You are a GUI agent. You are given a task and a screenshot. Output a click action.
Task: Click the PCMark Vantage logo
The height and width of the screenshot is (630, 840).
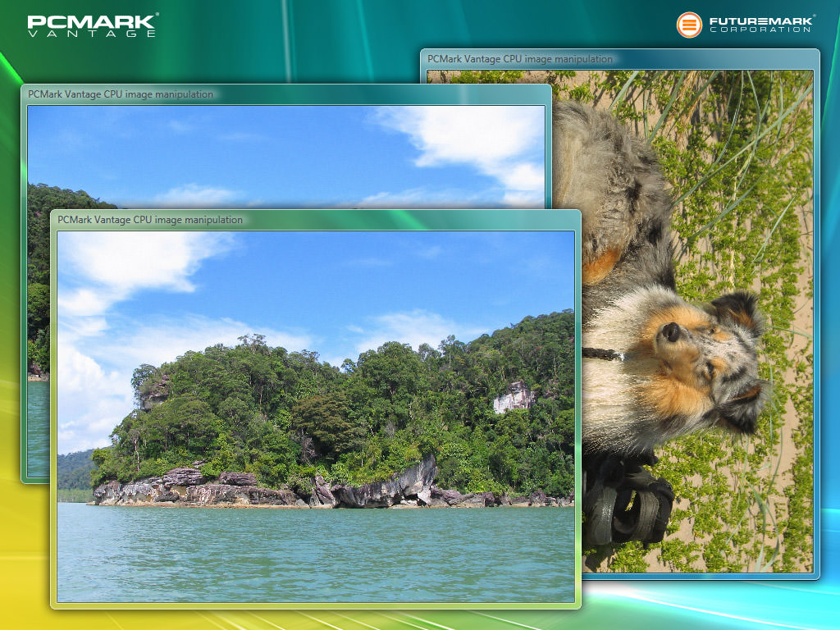[92, 25]
